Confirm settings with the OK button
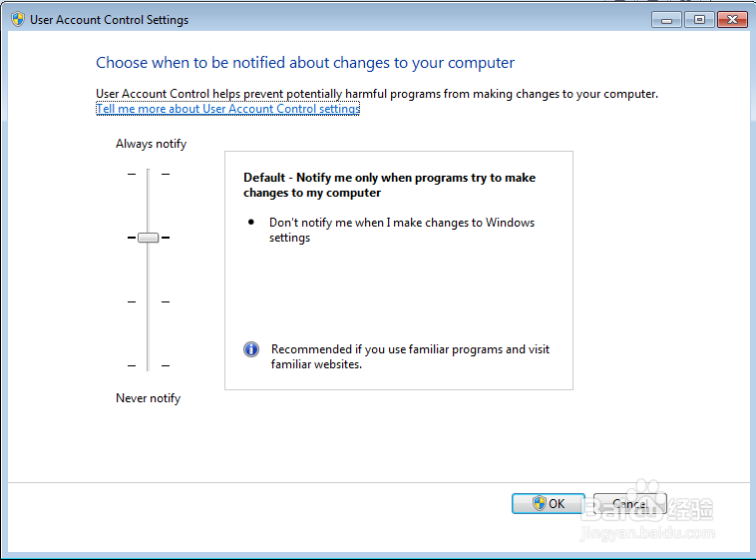The image size is (756, 560). pos(549,503)
